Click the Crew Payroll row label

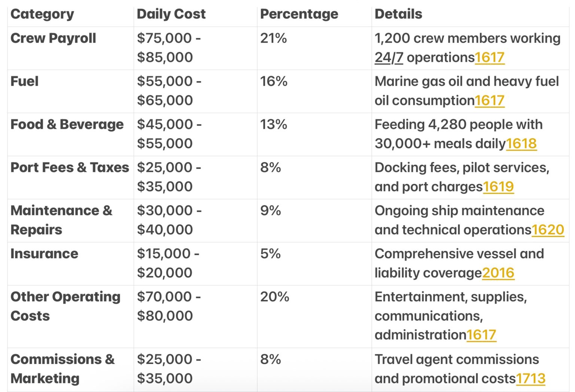coord(53,39)
